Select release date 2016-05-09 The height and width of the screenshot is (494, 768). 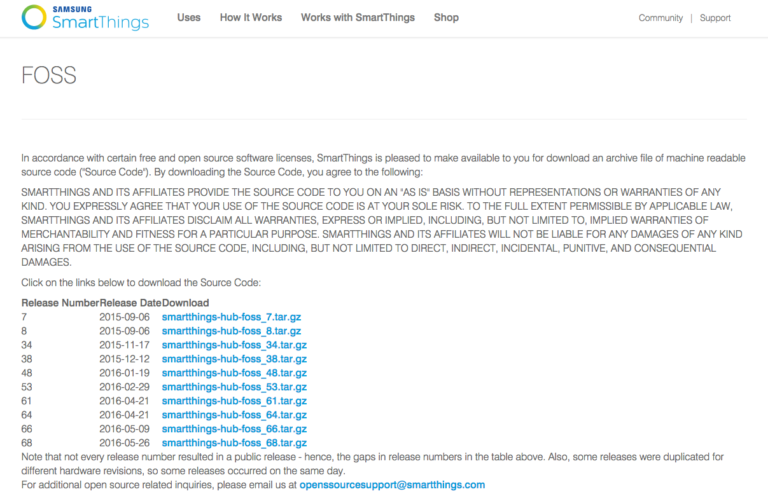124,429
